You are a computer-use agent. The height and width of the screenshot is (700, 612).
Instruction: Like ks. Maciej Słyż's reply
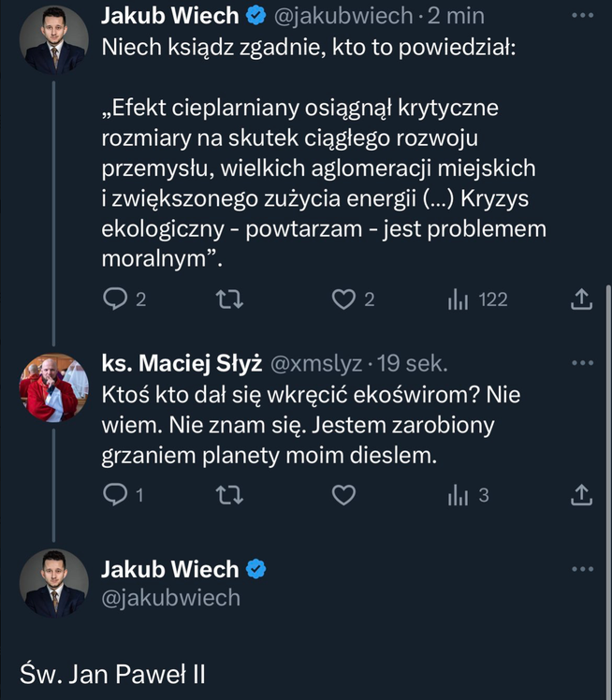pyautogui.click(x=345, y=496)
